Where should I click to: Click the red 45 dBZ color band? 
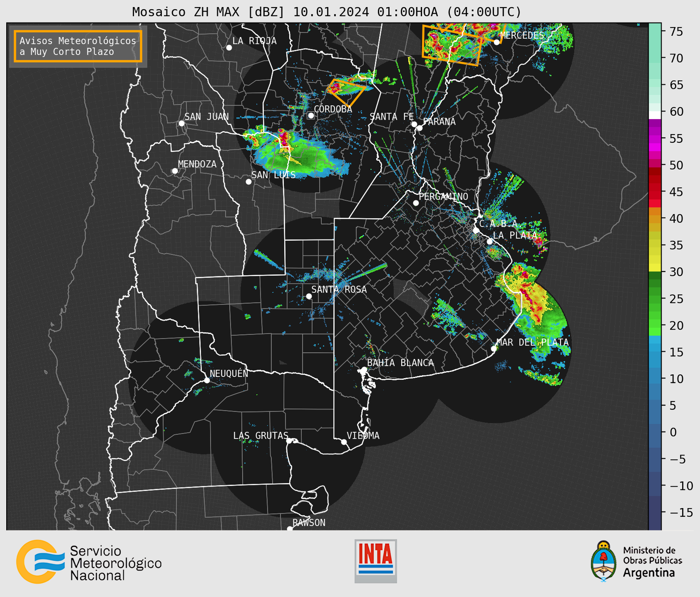(655, 192)
